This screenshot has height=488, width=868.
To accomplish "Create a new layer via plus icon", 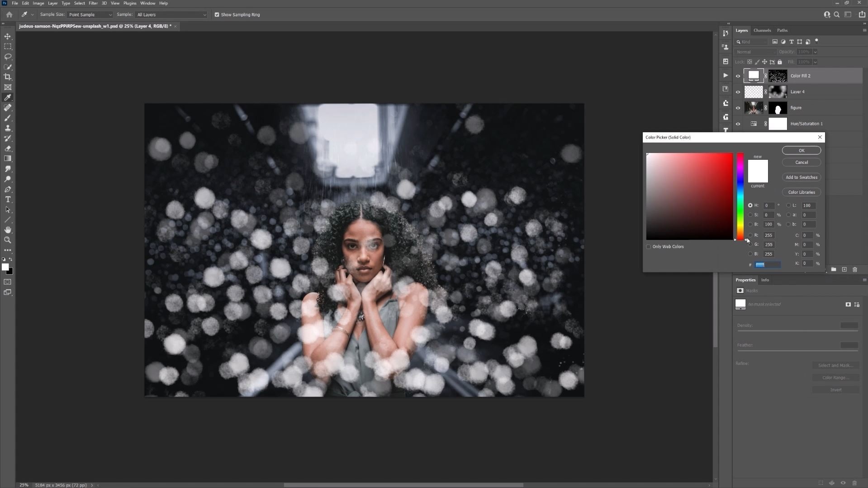I will (x=844, y=269).
